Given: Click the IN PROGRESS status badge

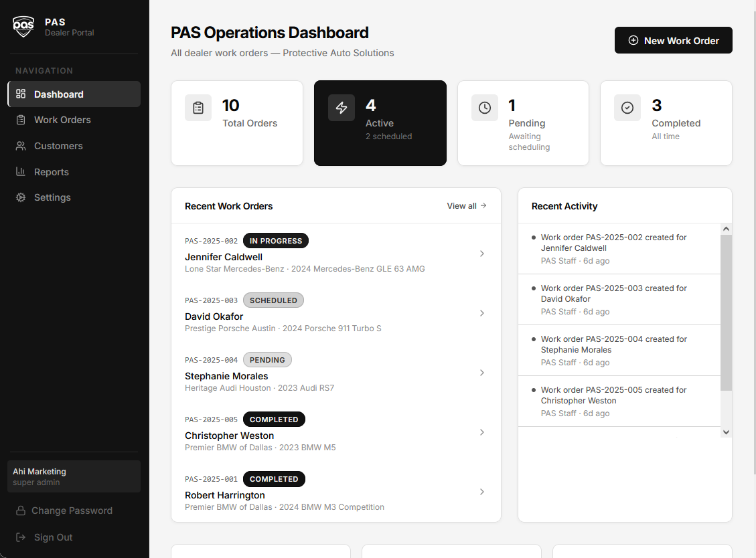Looking at the screenshot, I should point(275,240).
